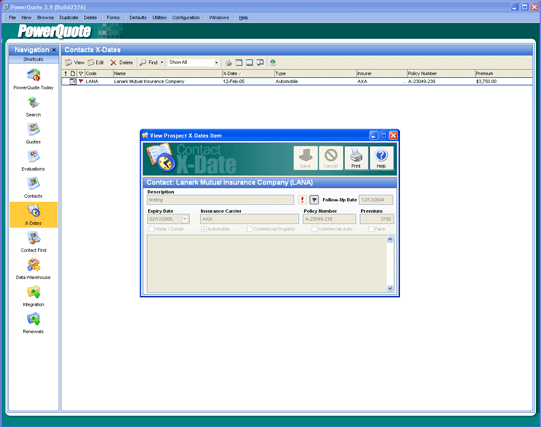The height and width of the screenshot is (427, 541).
Task: Click the disabled Save button in dialog
Action: coord(305,158)
